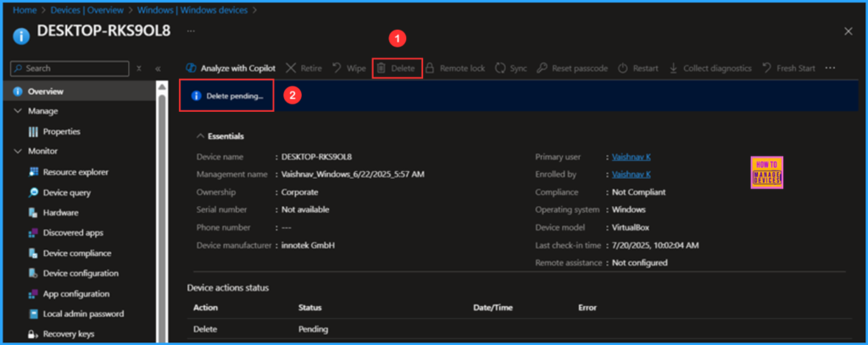The image size is (868, 345).
Task: Collapse the sidebar with double chevron
Action: (158, 68)
